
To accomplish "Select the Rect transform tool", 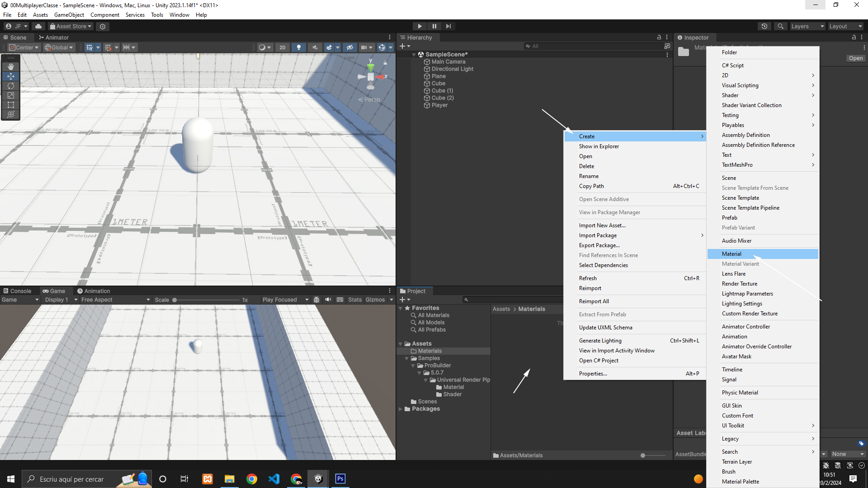I will (x=11, y=105).
